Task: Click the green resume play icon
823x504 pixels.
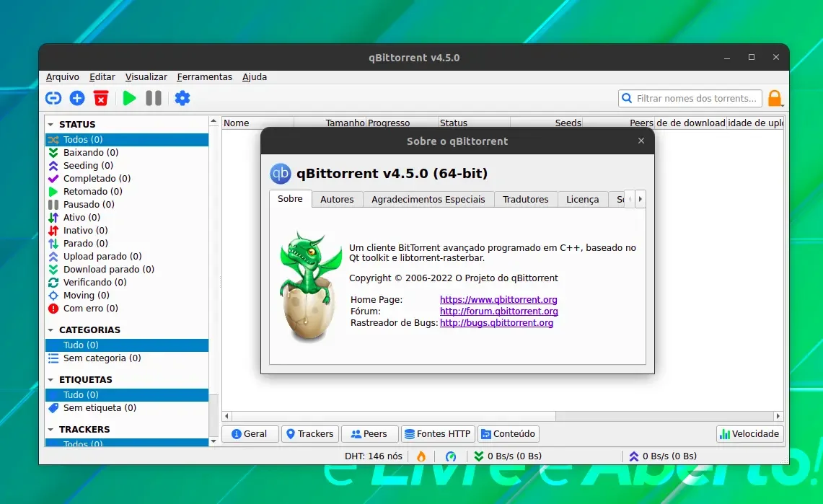Action: 129,98
